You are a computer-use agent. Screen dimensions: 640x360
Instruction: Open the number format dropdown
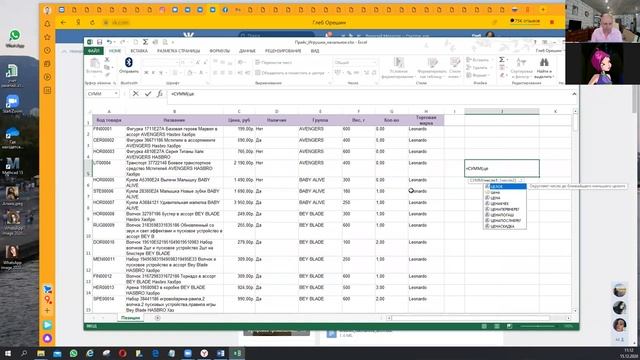pyautogui.click(x=375, y=62)
